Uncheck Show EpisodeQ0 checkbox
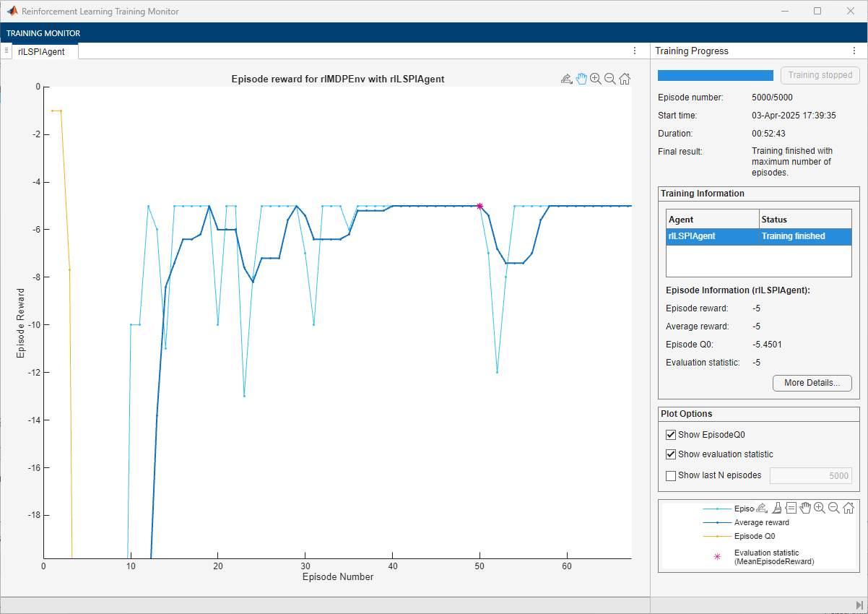This screenshot has width=868, height=614. tap(671, 435)
